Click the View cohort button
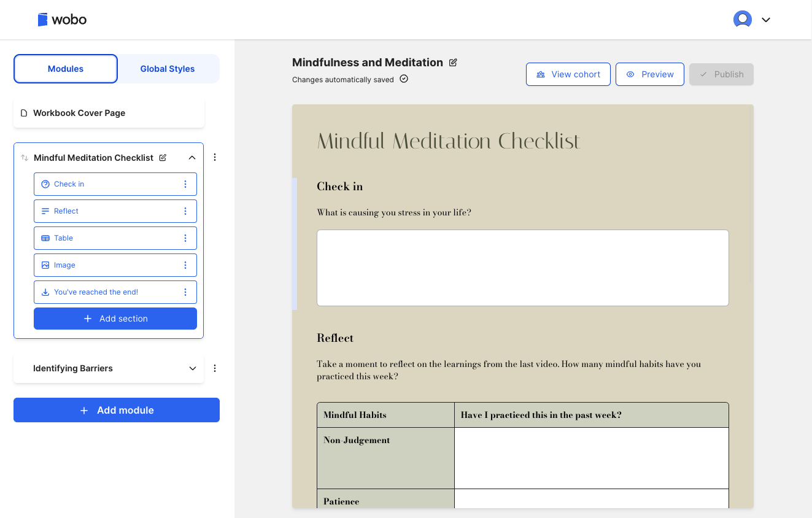Viewport: 812px width, 518px height. tap(568, 74)
